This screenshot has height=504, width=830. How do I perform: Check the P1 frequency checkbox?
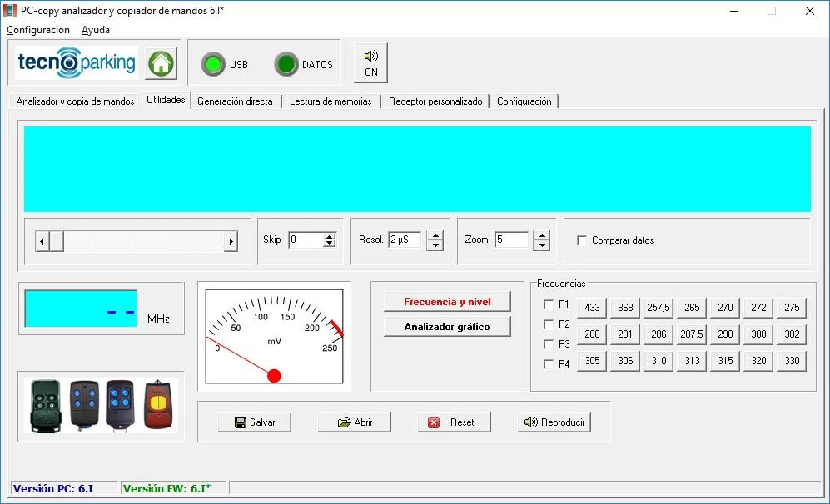coord(549,304)
